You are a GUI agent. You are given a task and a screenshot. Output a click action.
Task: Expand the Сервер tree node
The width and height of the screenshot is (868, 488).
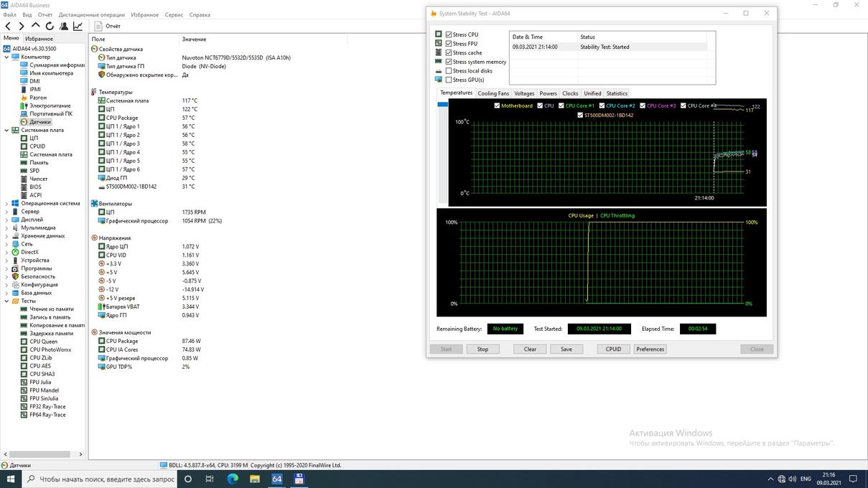click(x=6, y=212)
